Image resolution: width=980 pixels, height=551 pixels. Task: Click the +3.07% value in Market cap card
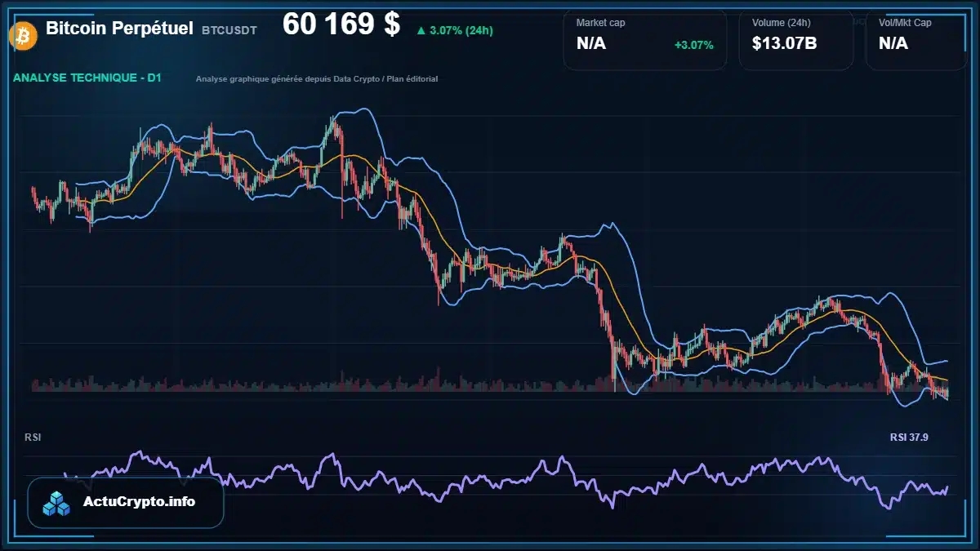tap(694, 44)
